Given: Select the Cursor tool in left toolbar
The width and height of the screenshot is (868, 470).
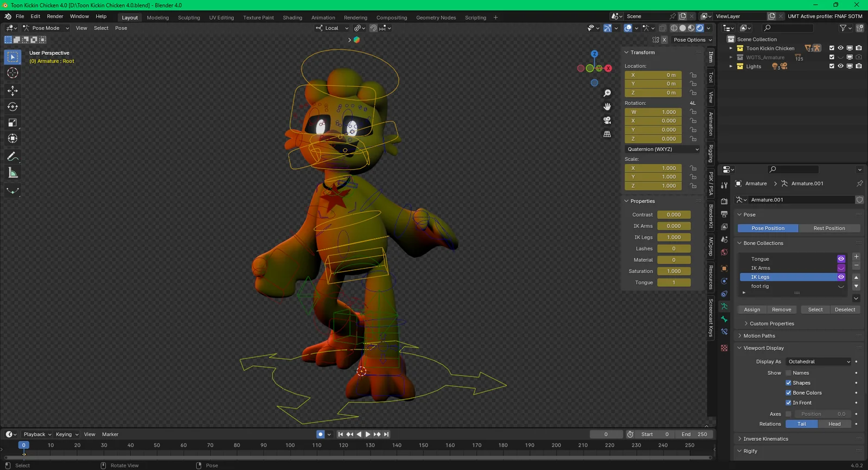Looking at the screenshot, I should [12, 73].
